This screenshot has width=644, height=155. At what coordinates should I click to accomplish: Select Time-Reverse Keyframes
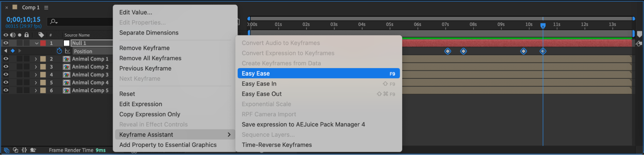tap(277, 145)
